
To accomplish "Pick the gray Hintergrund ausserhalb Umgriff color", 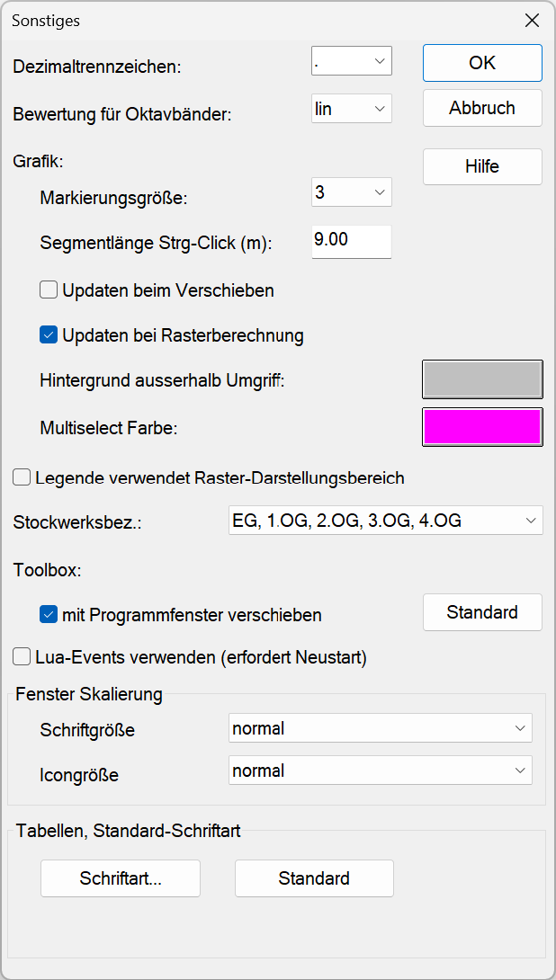I will (482, 379).
